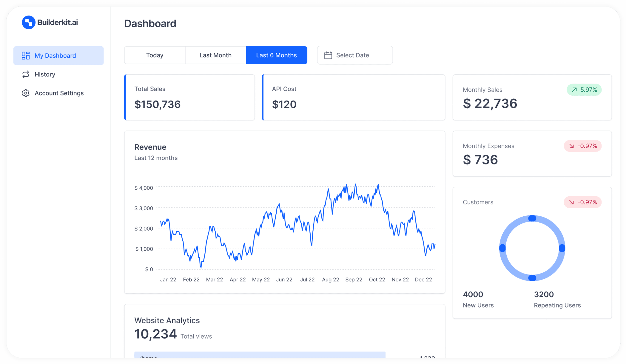Click the 3200 Repeating Users figure

pos(544,294)
